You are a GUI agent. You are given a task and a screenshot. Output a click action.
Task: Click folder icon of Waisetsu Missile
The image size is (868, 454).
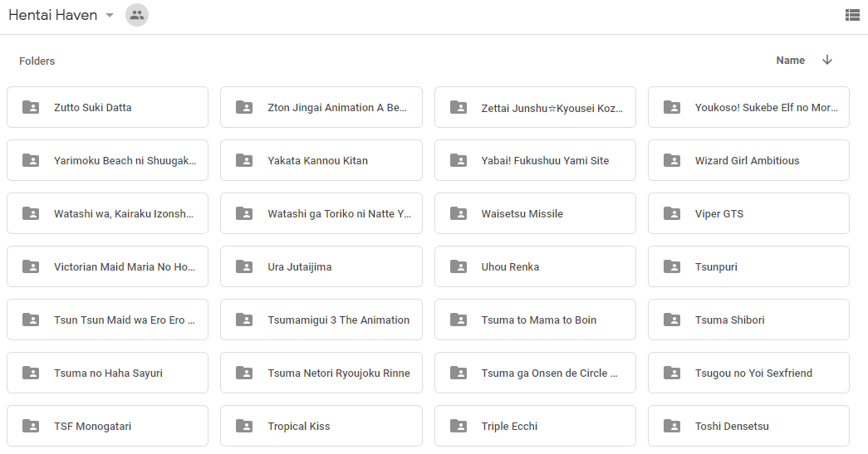click(x=458, y=213)
